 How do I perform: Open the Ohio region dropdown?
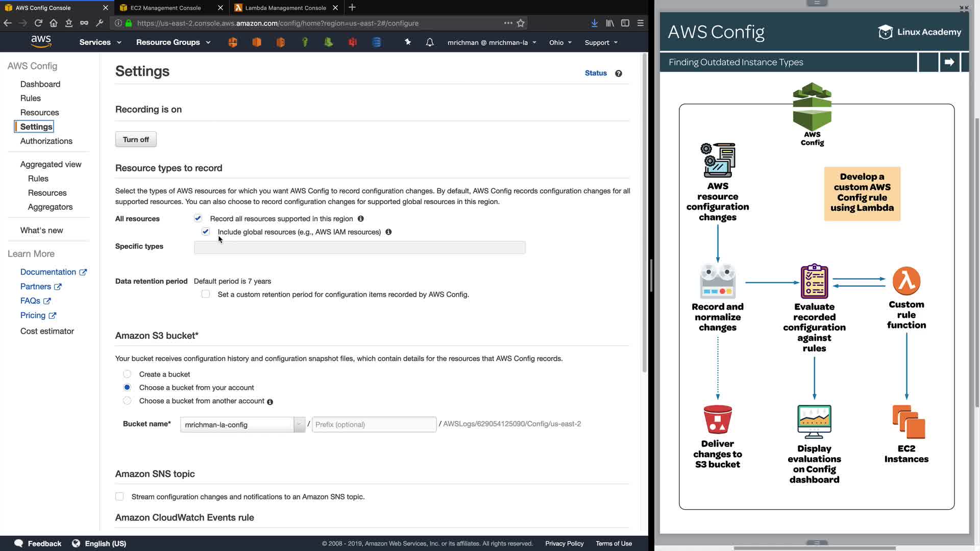pos(560,42)
